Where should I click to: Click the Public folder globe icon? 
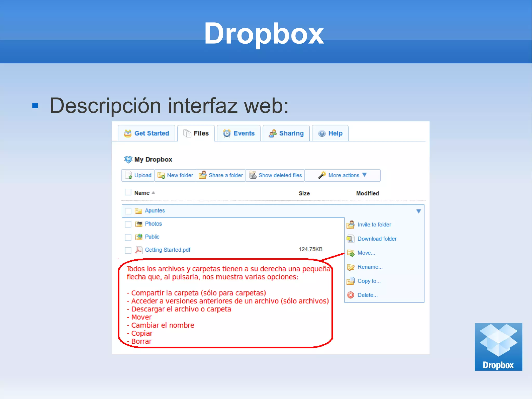pyautogui.click(x=139, y=237)
